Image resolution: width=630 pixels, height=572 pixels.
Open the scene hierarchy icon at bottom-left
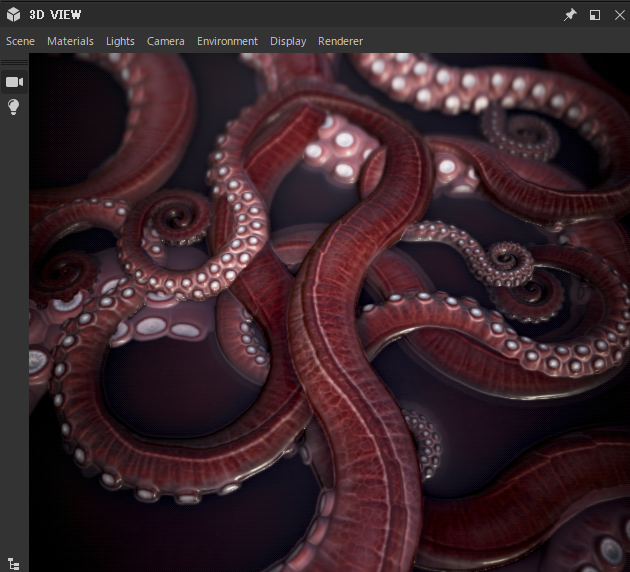14,564
